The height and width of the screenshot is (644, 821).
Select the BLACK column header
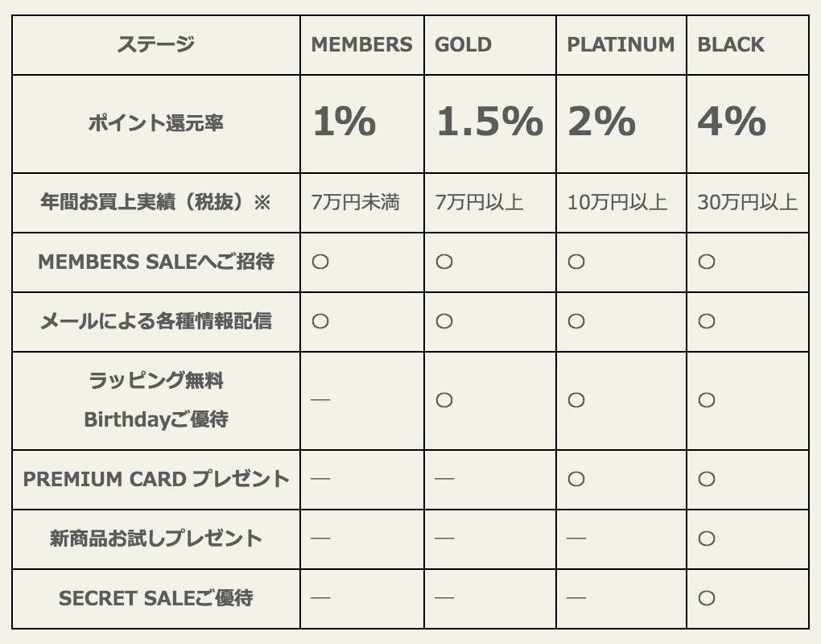(731, 44)
